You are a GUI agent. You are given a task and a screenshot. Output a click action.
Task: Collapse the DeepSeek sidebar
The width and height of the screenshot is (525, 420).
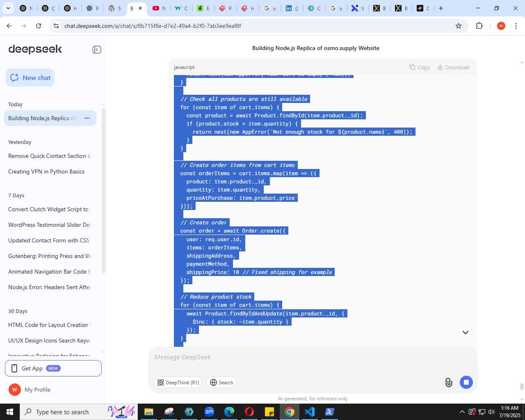coord(97,50)
